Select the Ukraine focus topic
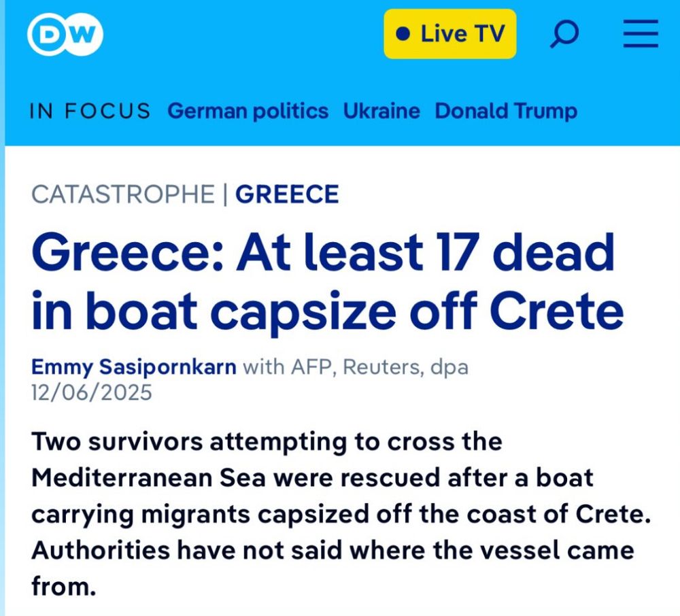Image resolution: width=680 pixels, height=616 pixels. coord(381,111)
